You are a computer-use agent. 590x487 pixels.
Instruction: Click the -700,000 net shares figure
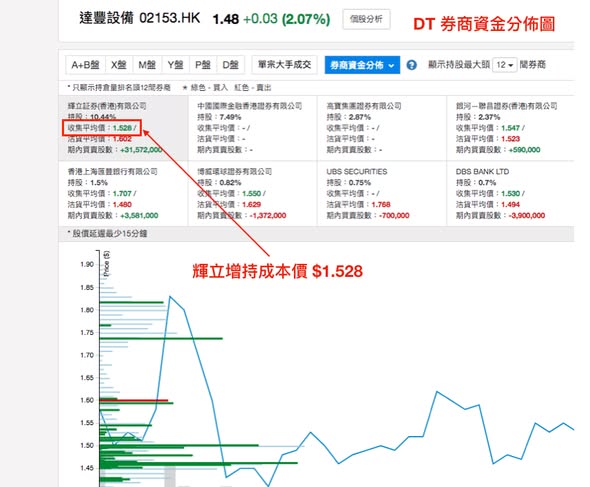(x=394, y=216)
